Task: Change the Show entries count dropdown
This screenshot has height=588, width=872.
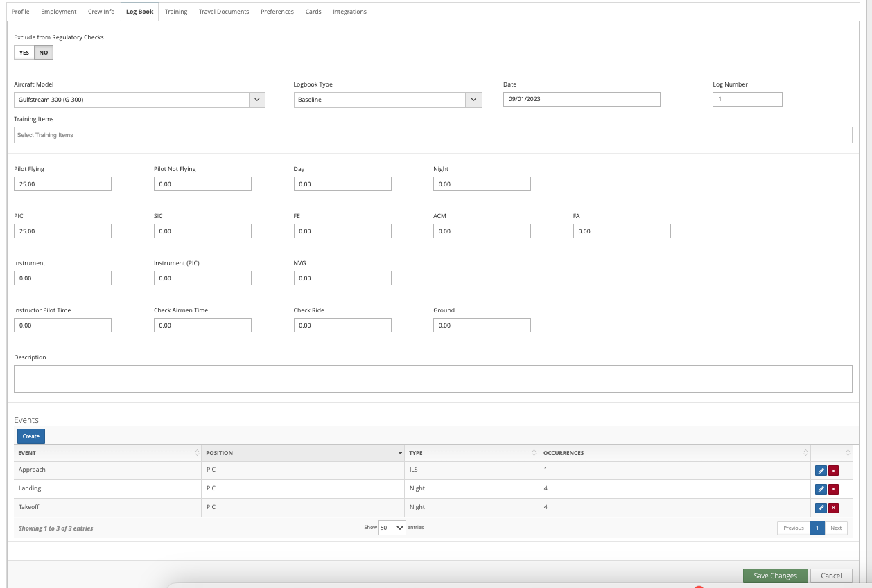Action: [392, 528]
